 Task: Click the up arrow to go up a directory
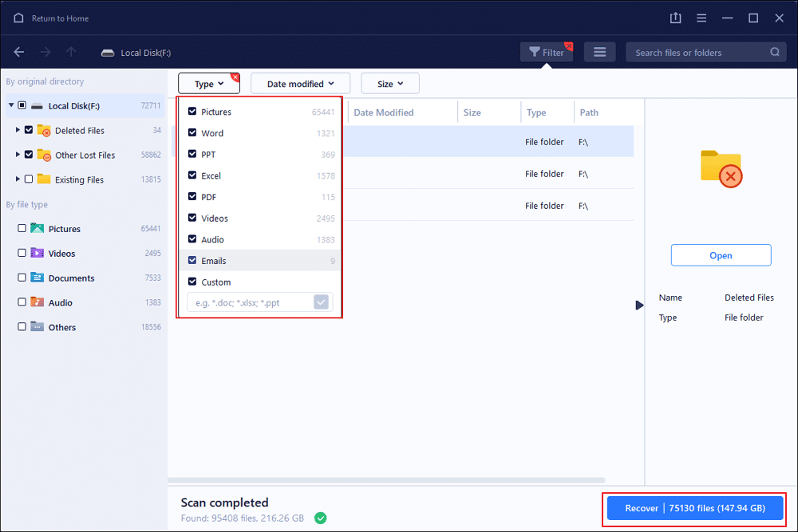(x=71, y=52)
